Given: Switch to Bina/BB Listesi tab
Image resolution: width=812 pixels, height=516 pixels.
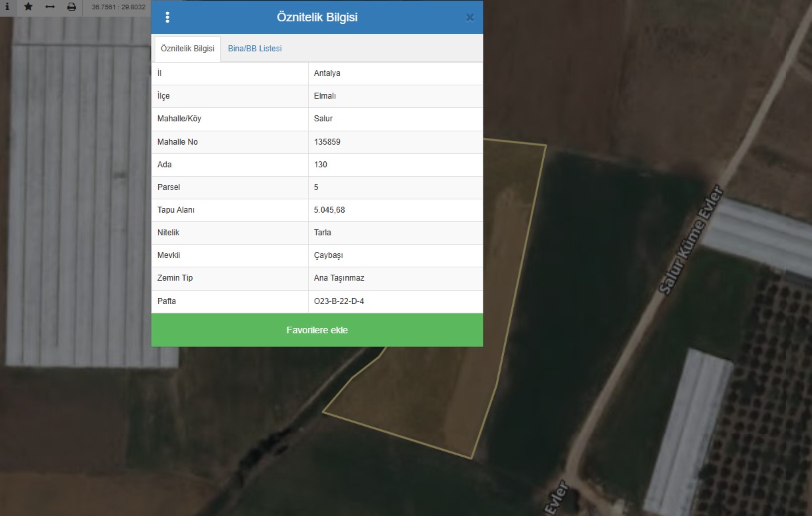Looking at the screenshot, I should [x=255, y=49].
